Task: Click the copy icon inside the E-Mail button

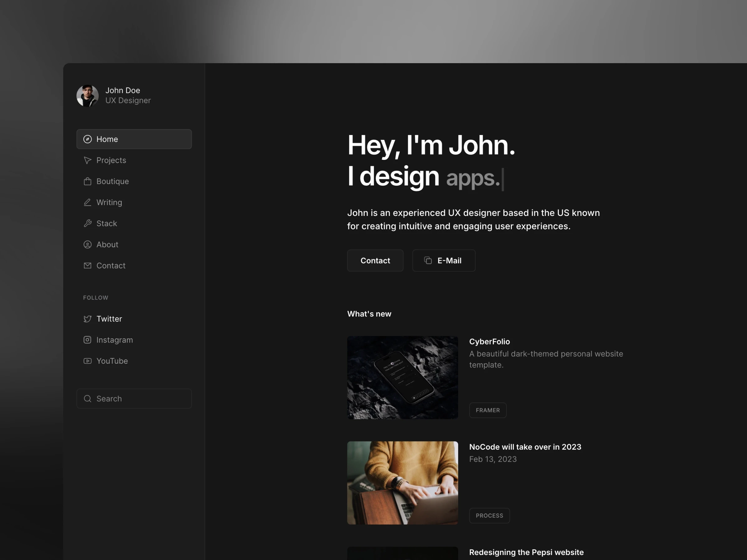Action: pos(428,260)
